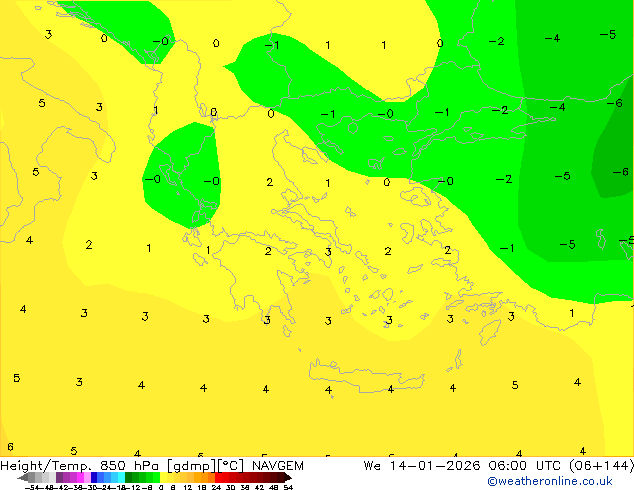Click the '0' label under the color scale
This screenshot has width=634, height=490.
[x=161, y=487]
